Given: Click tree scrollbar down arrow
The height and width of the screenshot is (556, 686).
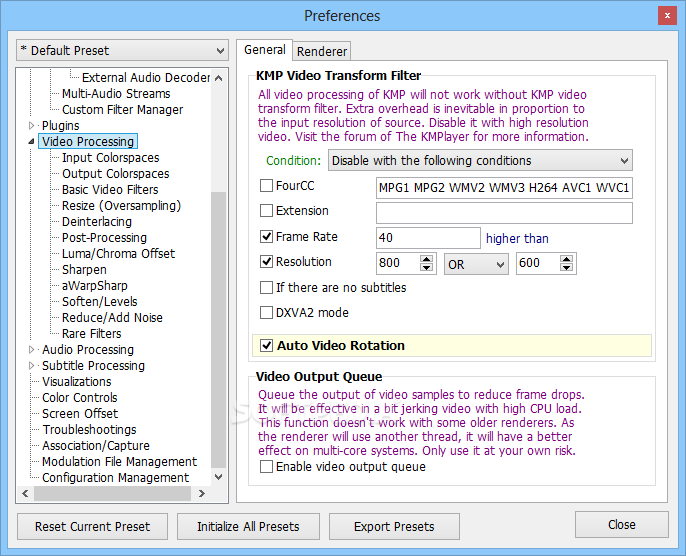Looking at the screenshot, I should 219,476.
